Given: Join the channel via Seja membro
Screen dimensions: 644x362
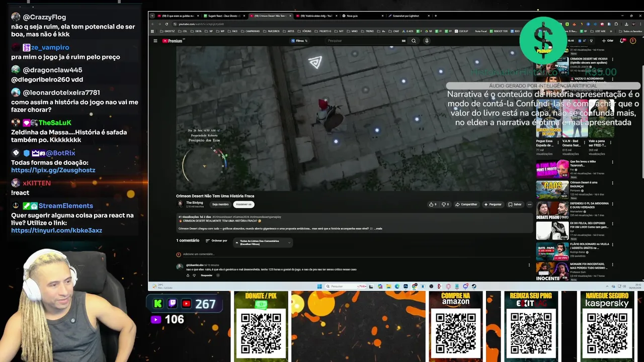Looking at the screenshot, I should coord(220,204).
